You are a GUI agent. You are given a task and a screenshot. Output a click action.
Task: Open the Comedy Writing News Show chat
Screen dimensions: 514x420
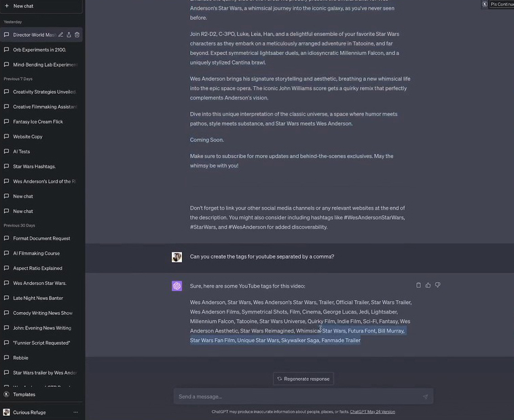[x=41, y=313]
